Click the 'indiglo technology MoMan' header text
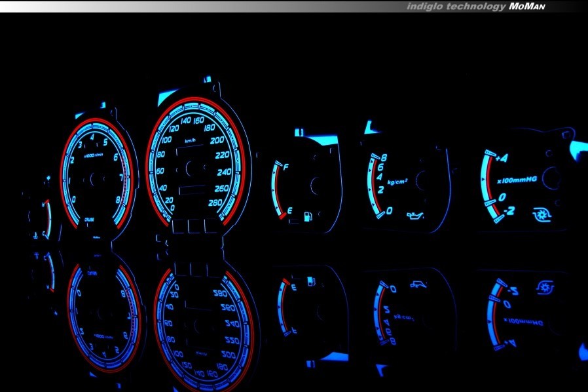This screenshot has width=588, height=392. [x=476, y=7]
